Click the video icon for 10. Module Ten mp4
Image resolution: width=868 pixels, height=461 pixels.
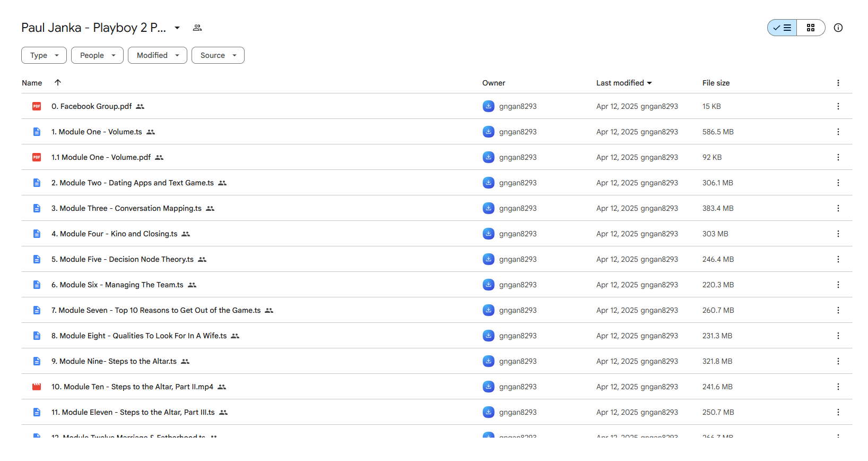[37, 387]
